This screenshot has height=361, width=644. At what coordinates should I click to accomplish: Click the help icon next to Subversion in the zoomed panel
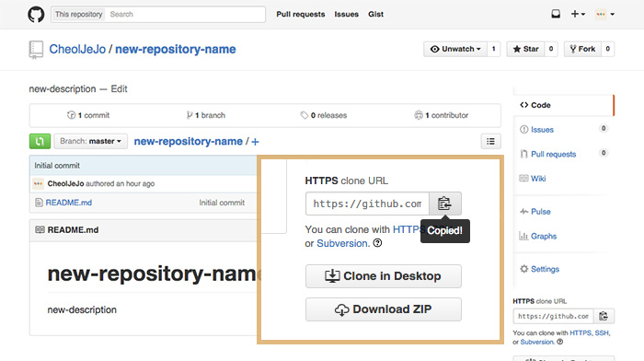[377, 243]
